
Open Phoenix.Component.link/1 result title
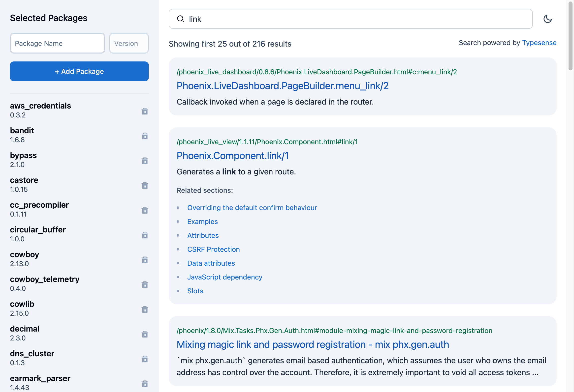(232, 156)
